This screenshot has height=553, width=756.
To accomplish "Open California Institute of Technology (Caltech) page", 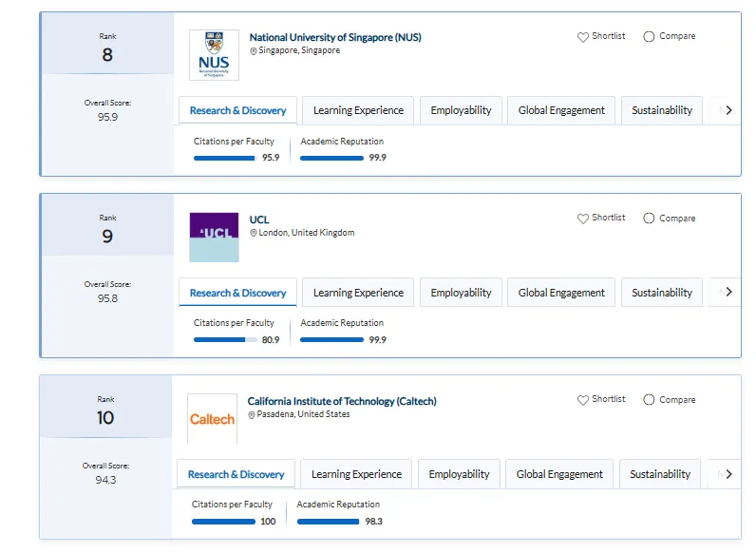I will [x=342, y=402].
